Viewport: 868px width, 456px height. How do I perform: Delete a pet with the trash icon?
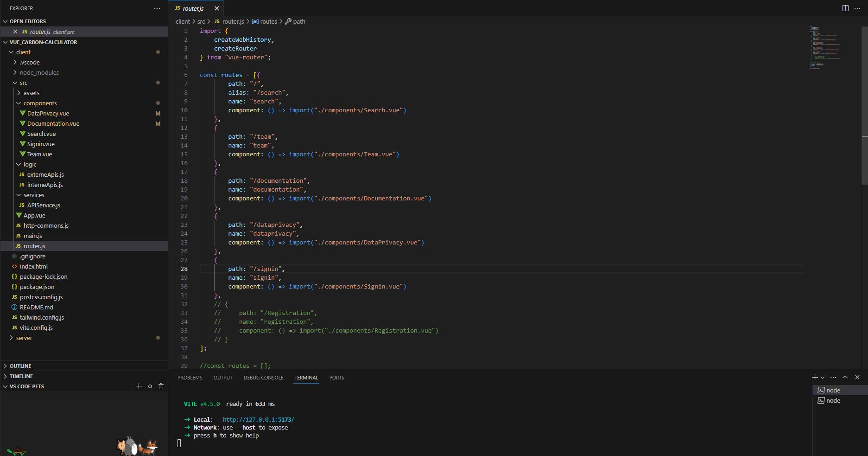pyautogui.click(x=161, y=386)
